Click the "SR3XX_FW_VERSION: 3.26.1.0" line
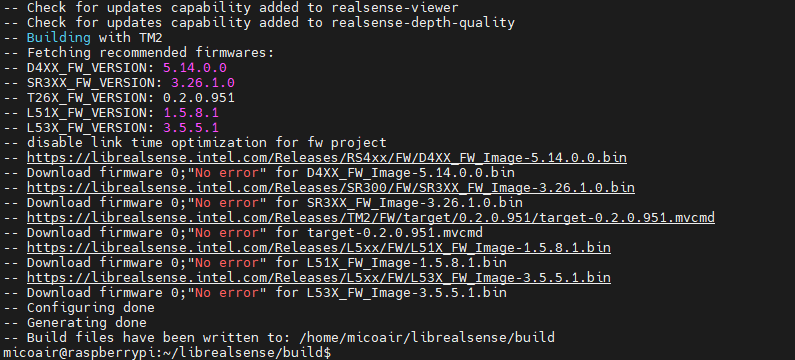 [x=119, y=83]
